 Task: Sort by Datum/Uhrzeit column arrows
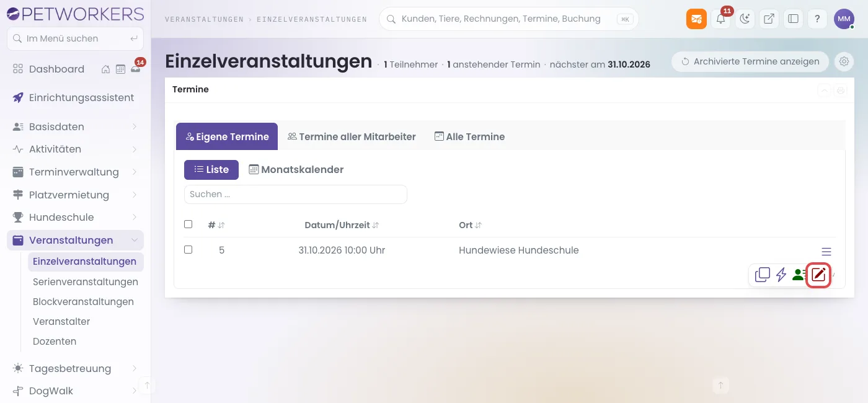point(375,226)
